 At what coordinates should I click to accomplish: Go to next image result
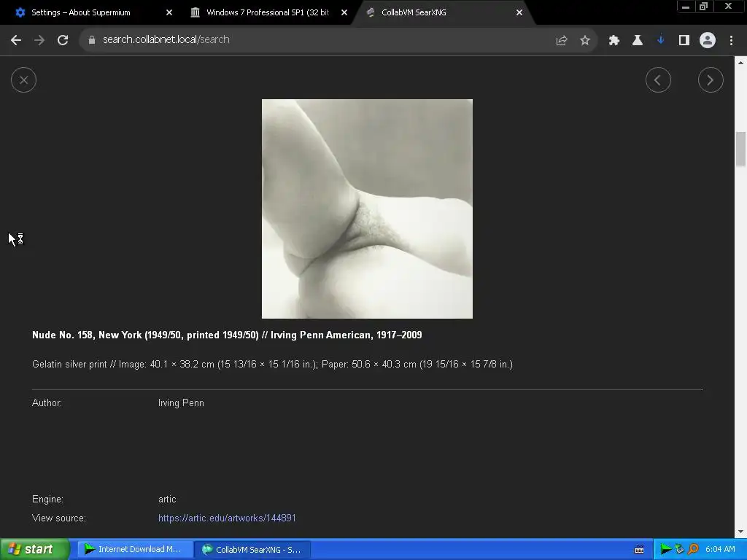point(711,80)
